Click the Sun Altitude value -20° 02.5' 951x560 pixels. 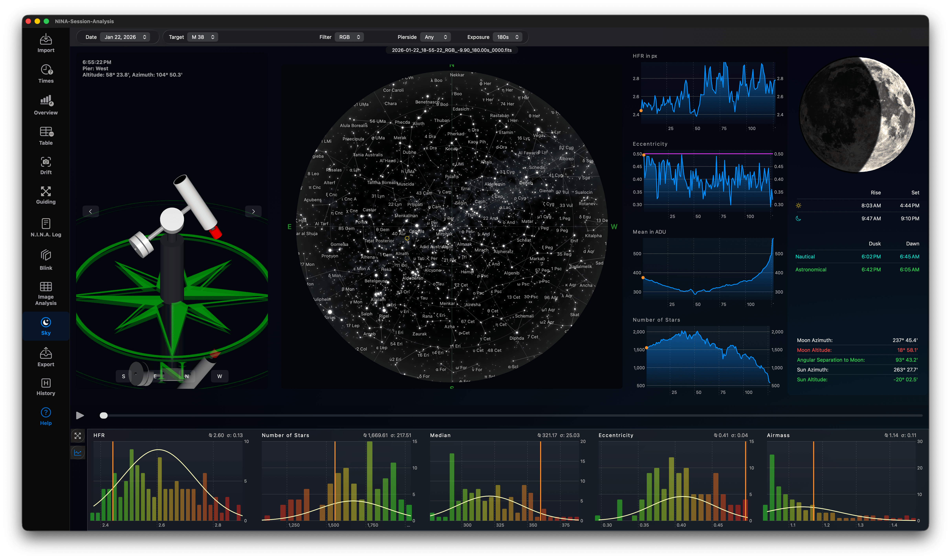(905, 380)
